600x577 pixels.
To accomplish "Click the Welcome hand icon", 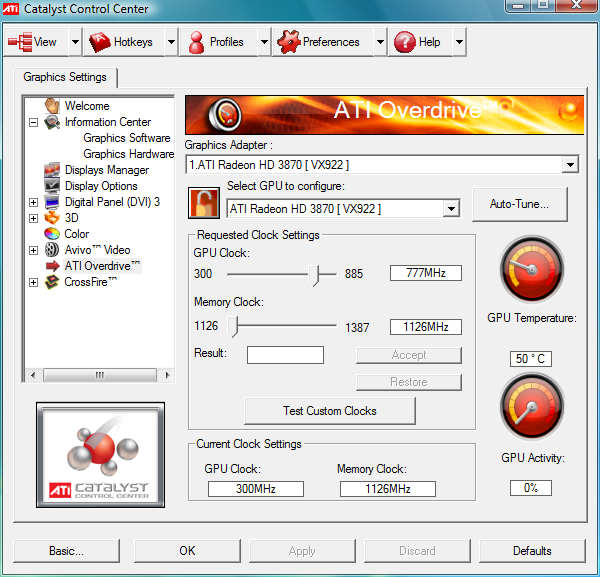I will click(52, 106).
